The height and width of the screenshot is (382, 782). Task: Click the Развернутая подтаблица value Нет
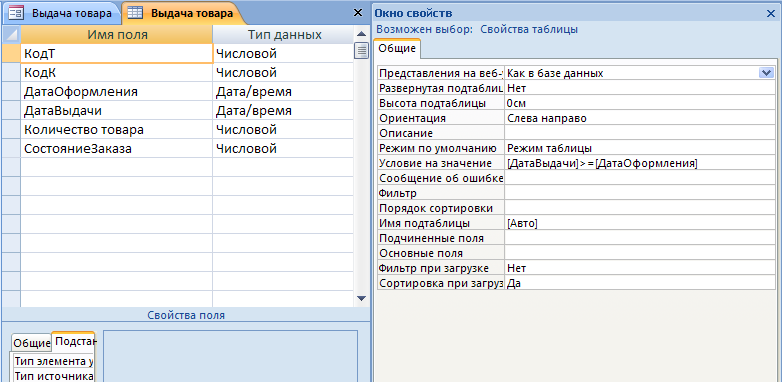coord(640,88)
